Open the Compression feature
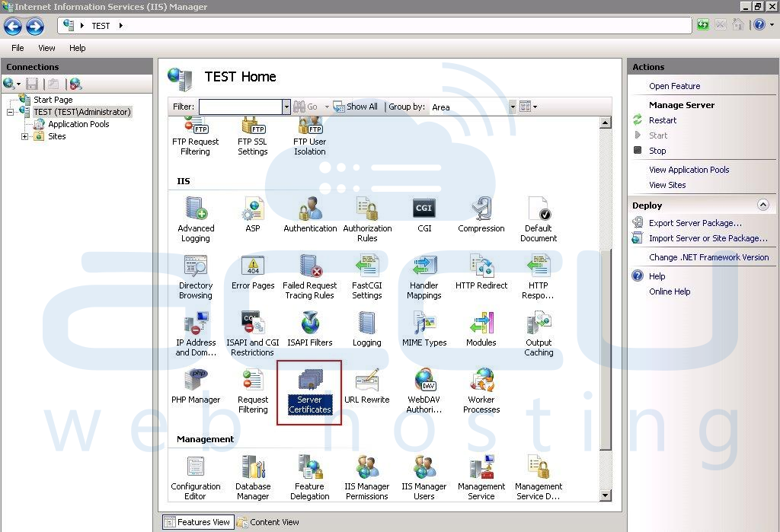The width and height of the screenshot is (780, 532). [x=481, y=215]
